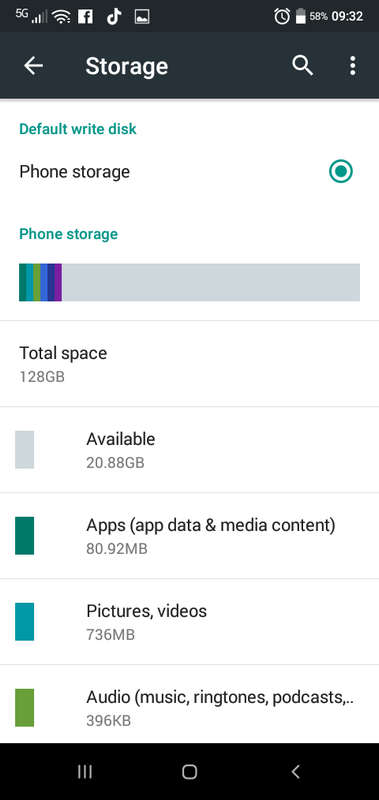Viewport: 379px width, 800px height.
Task: Open Pictures, videos storage details
Action: [x=189, y=621]
